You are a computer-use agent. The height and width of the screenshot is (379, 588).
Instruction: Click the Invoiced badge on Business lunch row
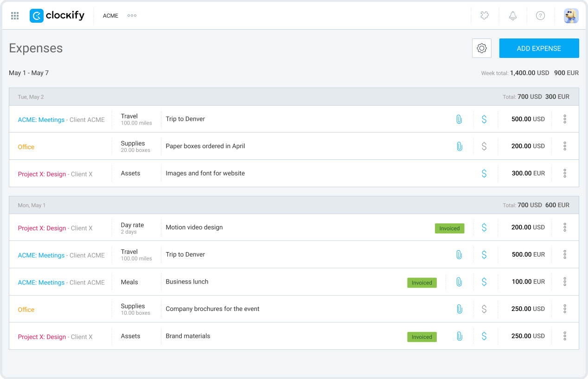click(422, 283)
